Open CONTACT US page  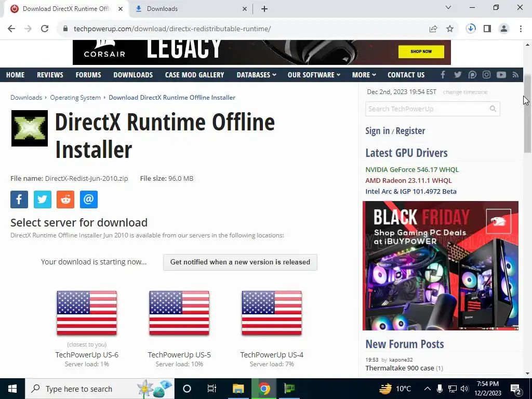[406, 75]
